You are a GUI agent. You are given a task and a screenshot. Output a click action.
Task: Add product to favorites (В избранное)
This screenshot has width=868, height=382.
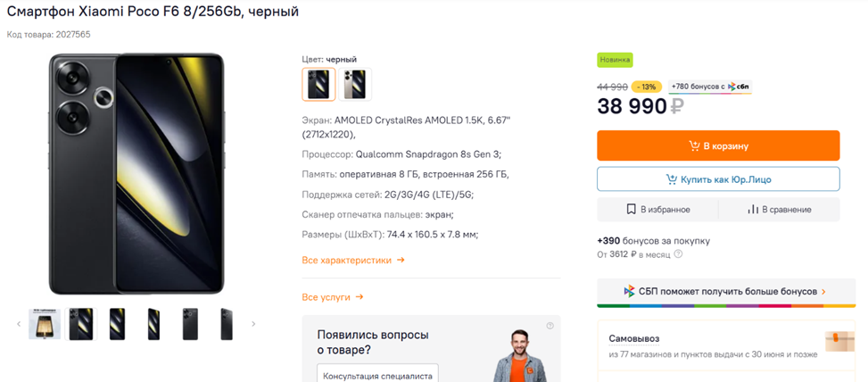pos(657,210)
